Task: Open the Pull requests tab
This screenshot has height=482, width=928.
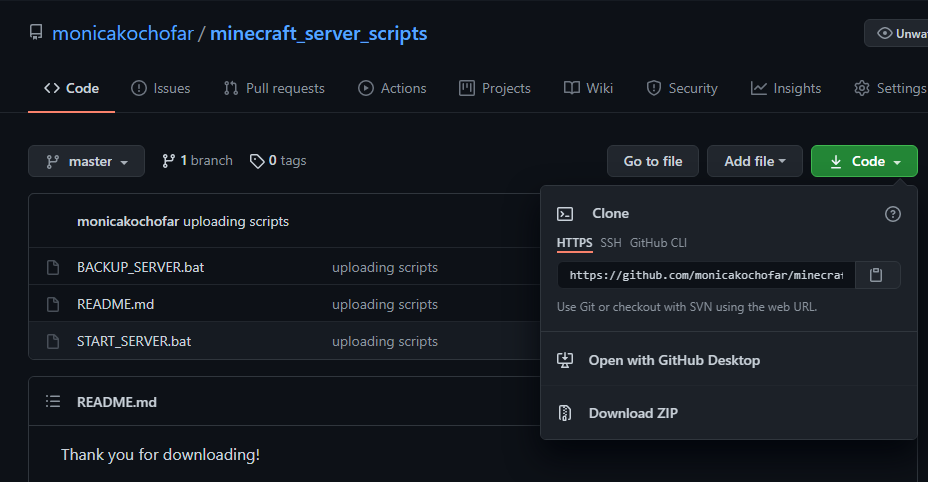Action: [274, 88]
